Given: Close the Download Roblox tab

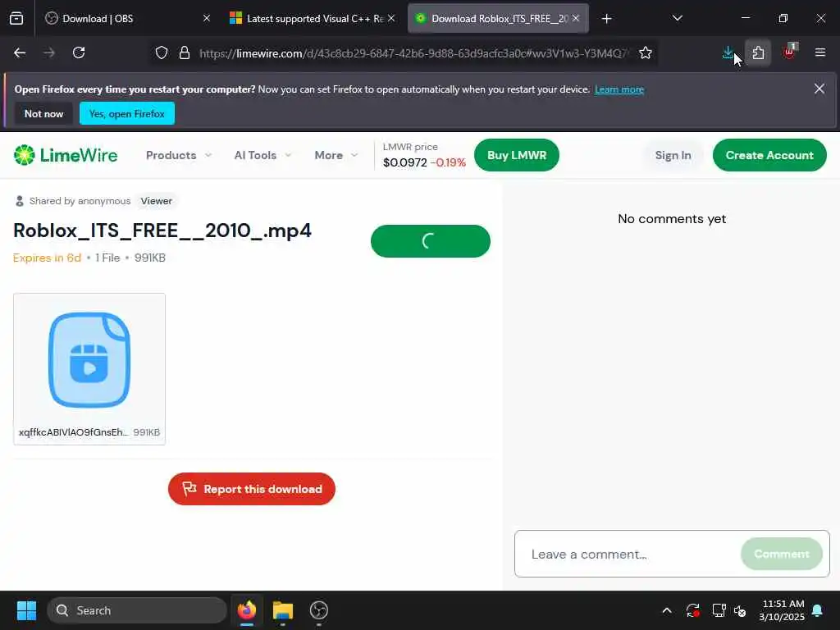Looking at the screenshot, I should click(x=576, y=19).
